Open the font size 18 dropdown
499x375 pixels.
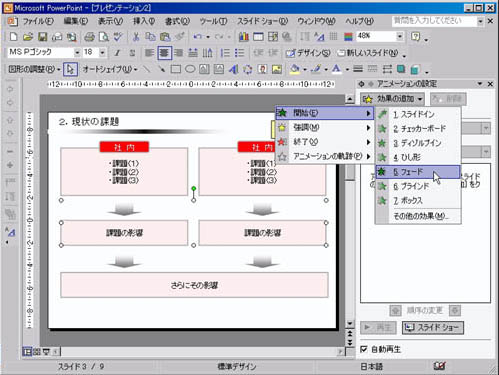[x=102, y=52]
